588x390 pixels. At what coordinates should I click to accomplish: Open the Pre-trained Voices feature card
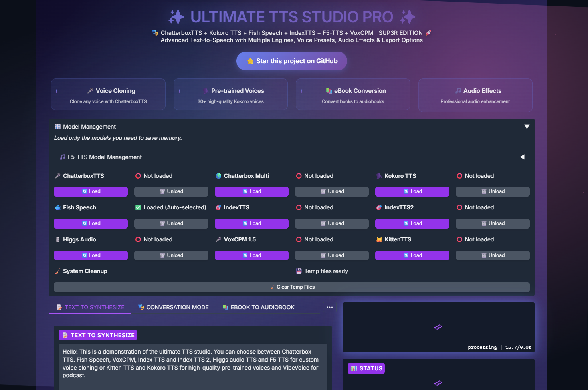(231, 94)
